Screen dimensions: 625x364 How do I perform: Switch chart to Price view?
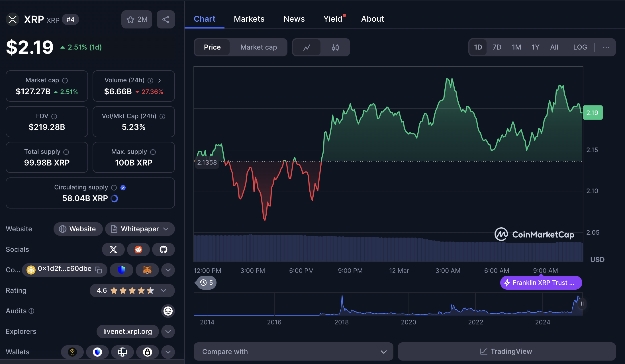point(212,47)
